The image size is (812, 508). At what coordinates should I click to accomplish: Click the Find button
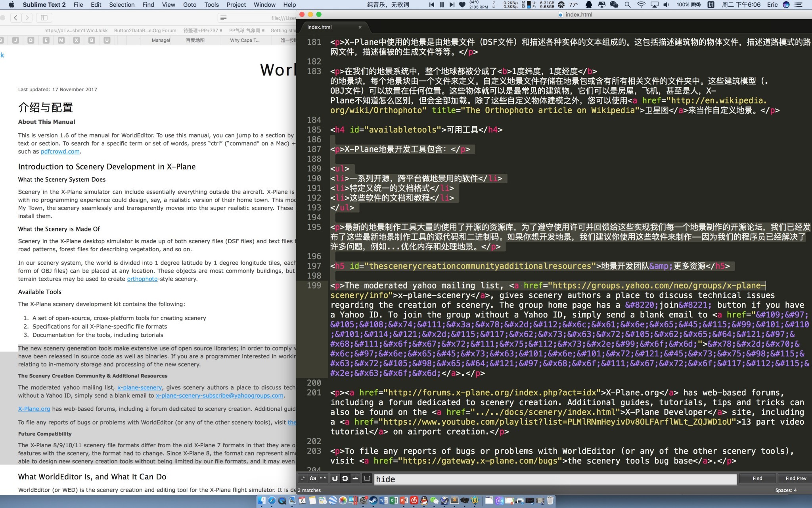[757, 478]
